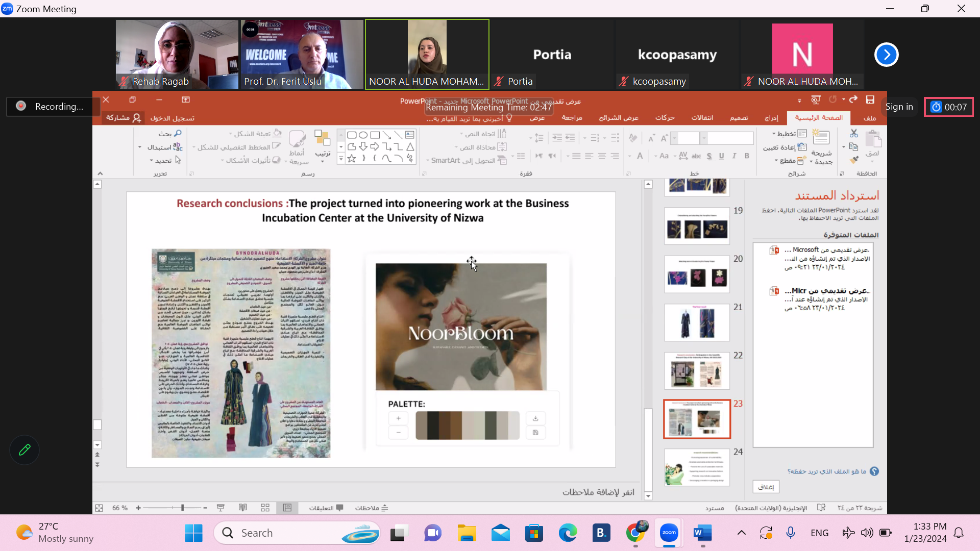
Task: Switch to Slide Sorter view icon
Action: coord(265,508)
